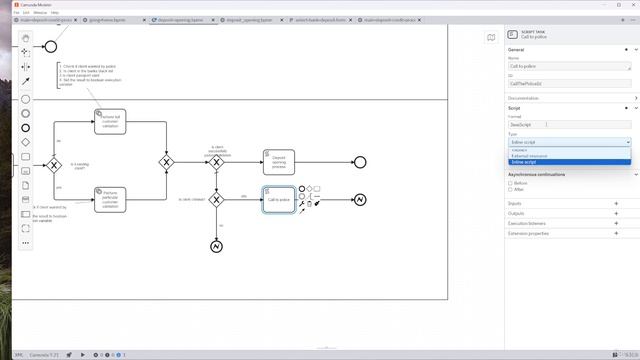Toggle the minimap icon

[x=491, y=38]
